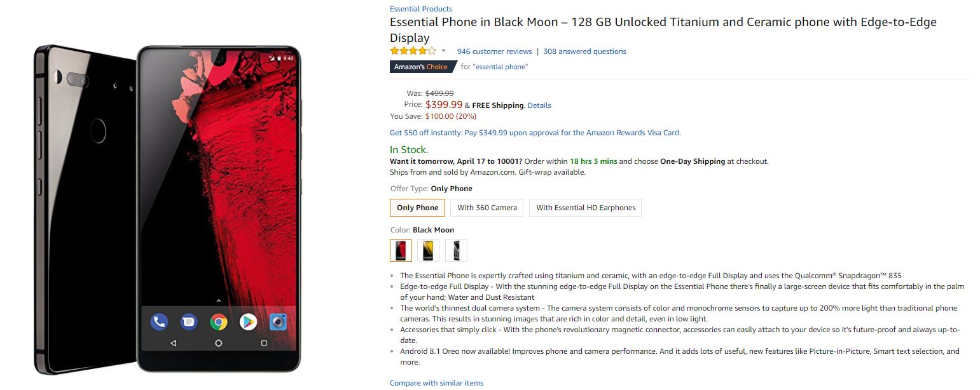Pick the yellow-screen phone color swatch
Image resolution: width=980 pixels, height=390 pixels.
point(429,250)
